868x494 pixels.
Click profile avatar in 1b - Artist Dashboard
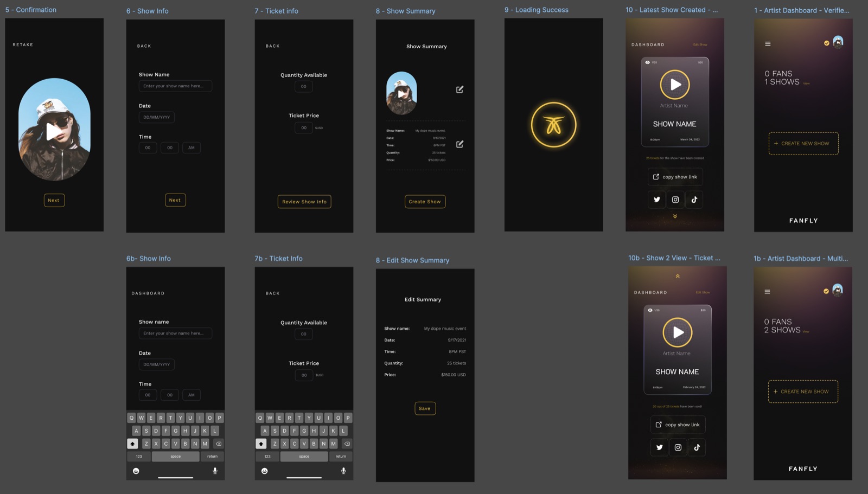pos(838,290)
